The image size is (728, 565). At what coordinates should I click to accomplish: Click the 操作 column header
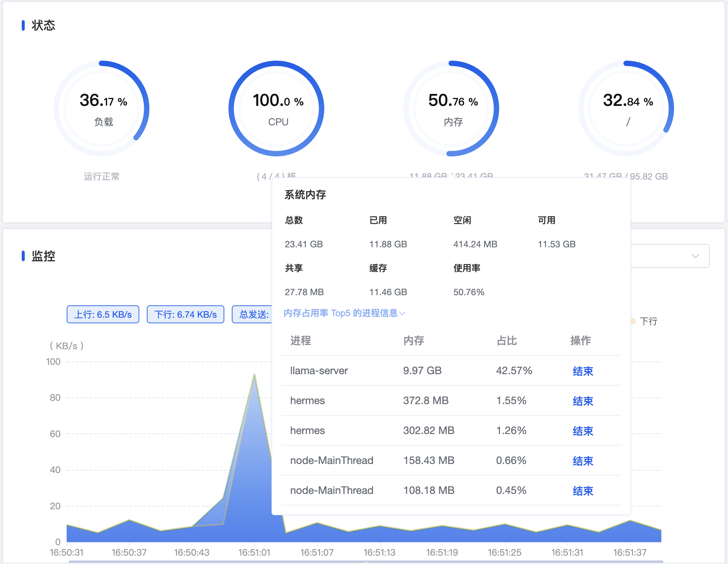581,340
